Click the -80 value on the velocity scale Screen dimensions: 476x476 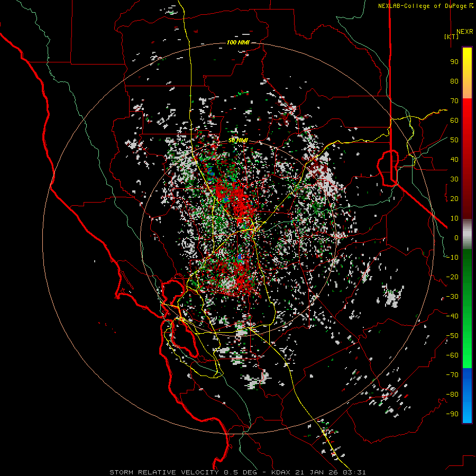452,395
